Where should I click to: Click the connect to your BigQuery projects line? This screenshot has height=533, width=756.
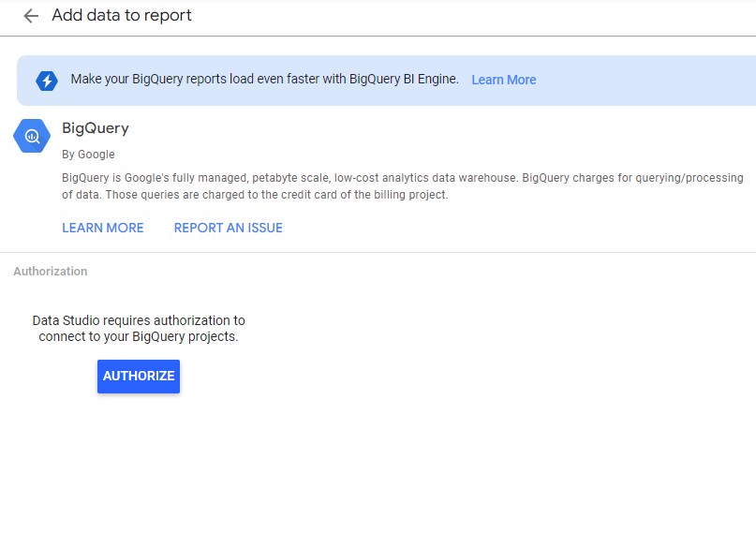(139, 336)
